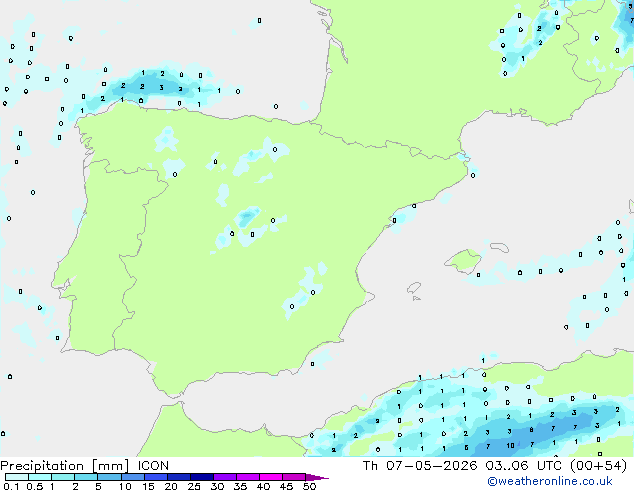Viewport: 634px width, 490px height.
Task: Click the 40–45 mm magenta legend swatch
Action: point(271,477)
